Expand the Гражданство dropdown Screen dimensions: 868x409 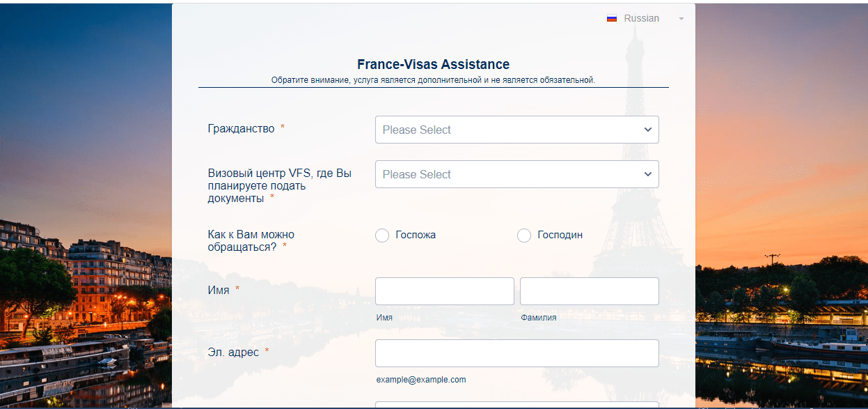point(516,130)
